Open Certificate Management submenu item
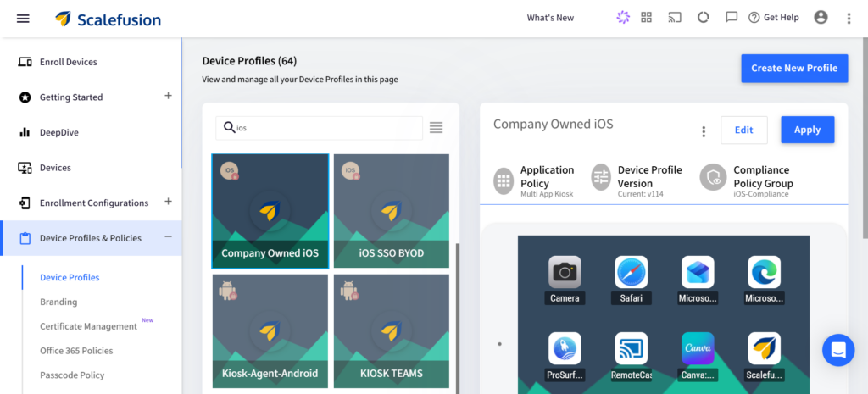Screen dimensions: 868x394 pyautogui.click(x=88, y=326)
